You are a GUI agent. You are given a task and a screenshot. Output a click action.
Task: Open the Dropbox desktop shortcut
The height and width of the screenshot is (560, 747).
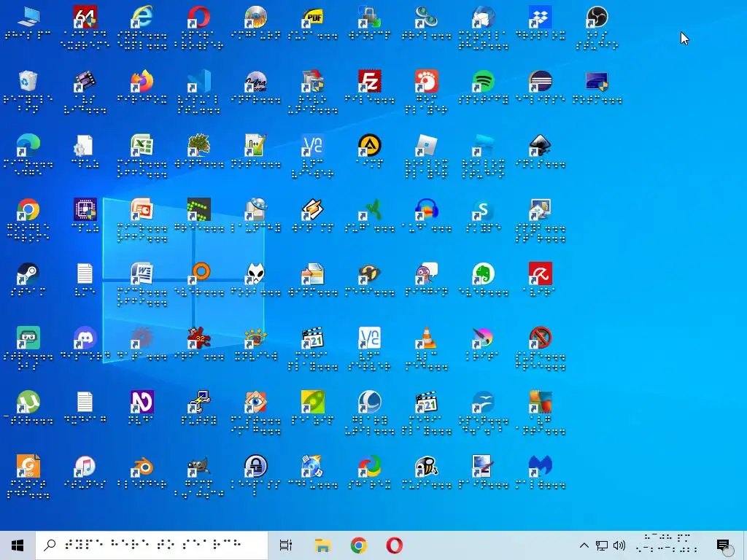[540, 17]
